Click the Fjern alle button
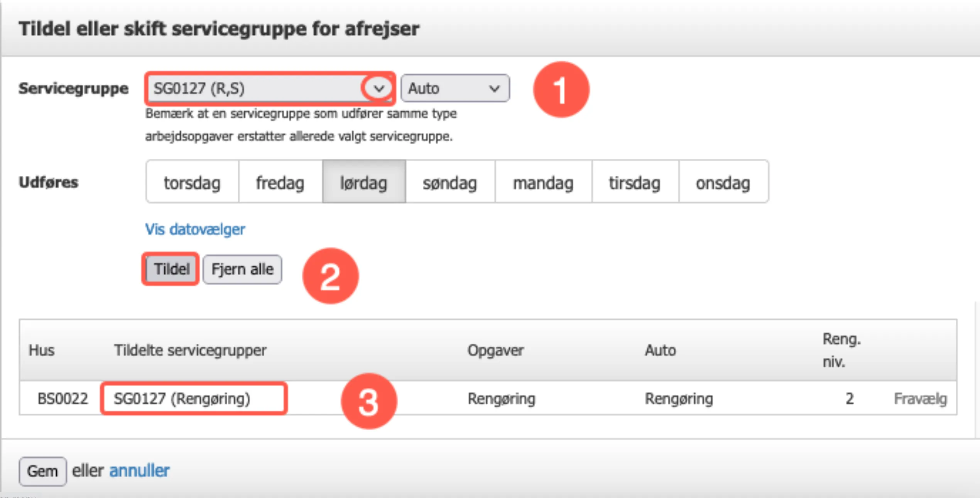Viewport: 980px width, 498px height. coord(242,269)
